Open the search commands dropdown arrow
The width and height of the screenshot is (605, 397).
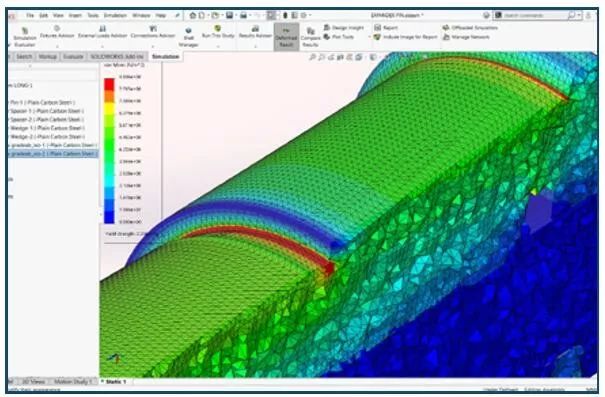pos(579,15)
